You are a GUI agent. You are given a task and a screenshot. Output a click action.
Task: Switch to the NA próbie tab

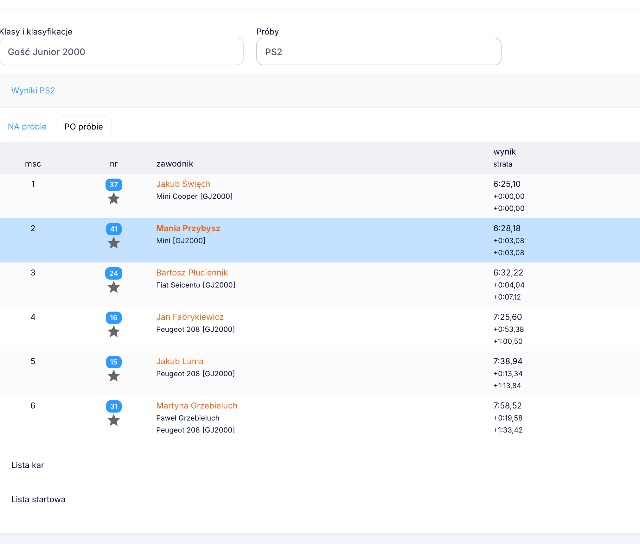tap(27, 127)
